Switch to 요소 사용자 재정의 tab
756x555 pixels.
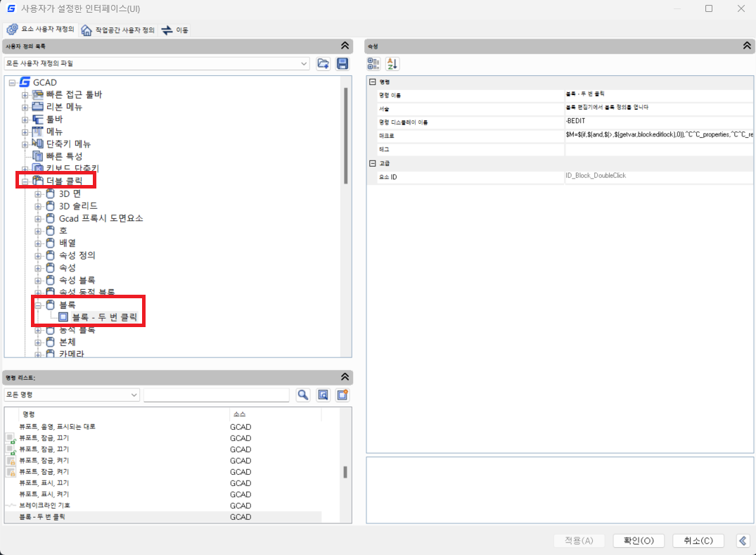(x=41, y=30)
